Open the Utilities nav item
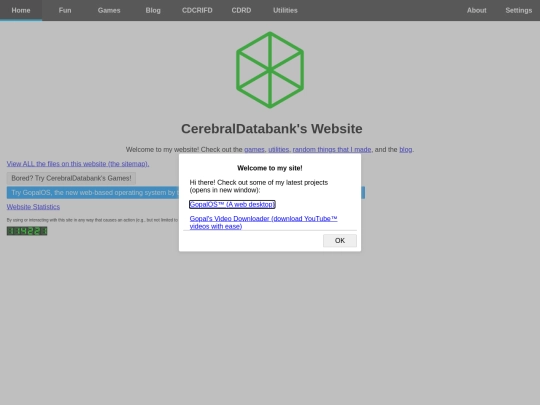This screenshot has height=405, width=540. click(x=285, y=10)
